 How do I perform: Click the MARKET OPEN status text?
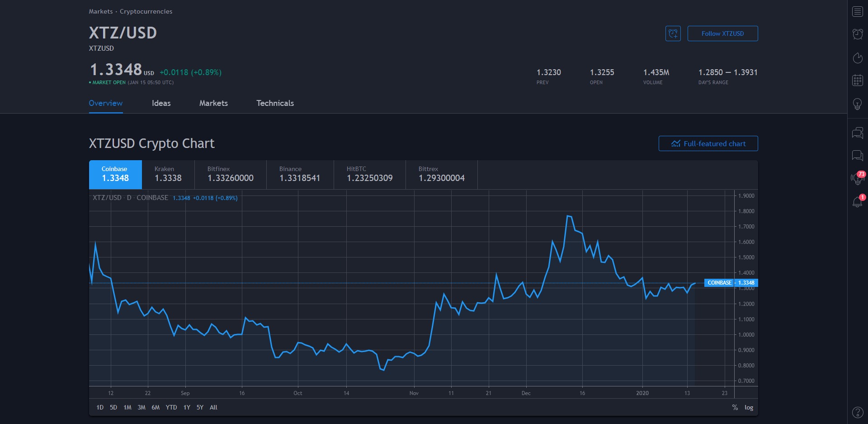(109, 82)
